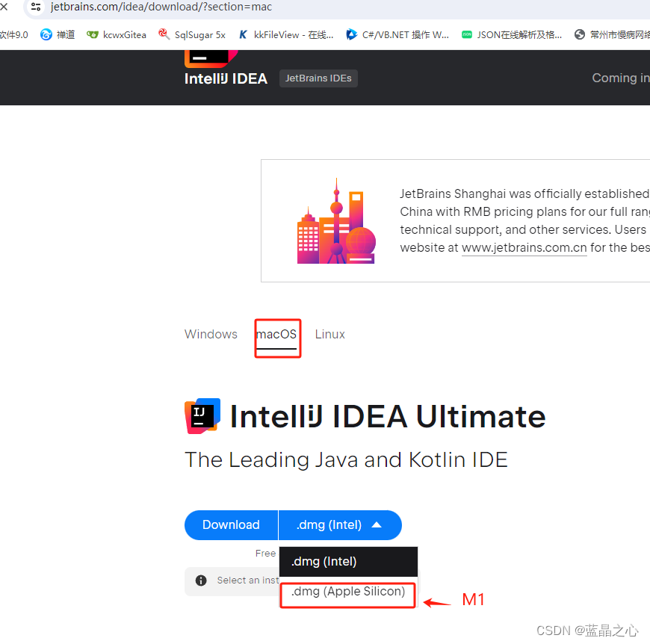Open site info icon in the address bar

(x=36, y=7)
